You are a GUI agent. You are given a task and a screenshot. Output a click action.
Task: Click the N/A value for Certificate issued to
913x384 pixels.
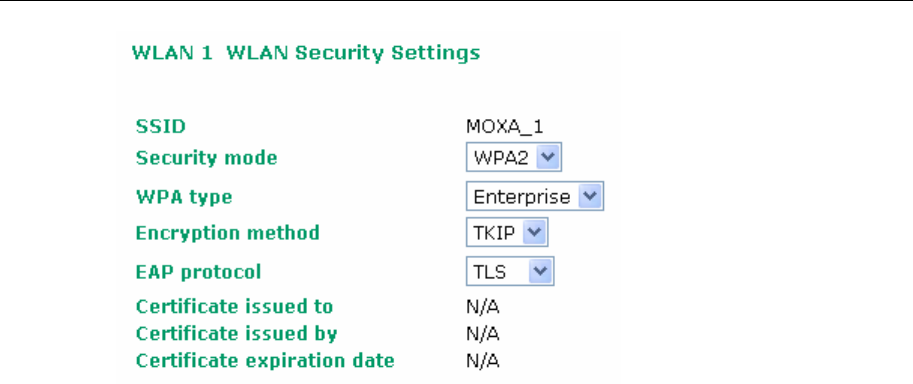(x=483, y=307)
